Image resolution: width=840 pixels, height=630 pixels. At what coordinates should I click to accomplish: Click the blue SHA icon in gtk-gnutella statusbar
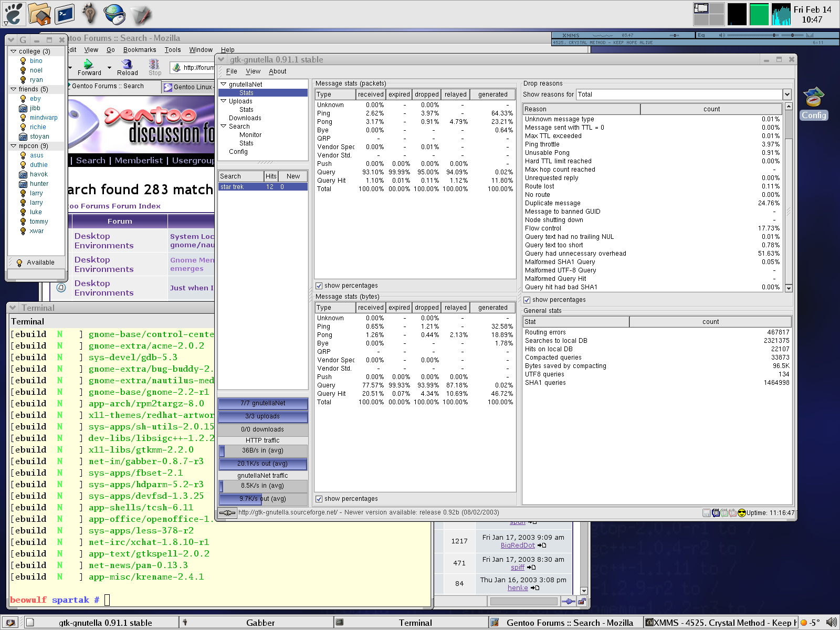click(x=716, y=513)
